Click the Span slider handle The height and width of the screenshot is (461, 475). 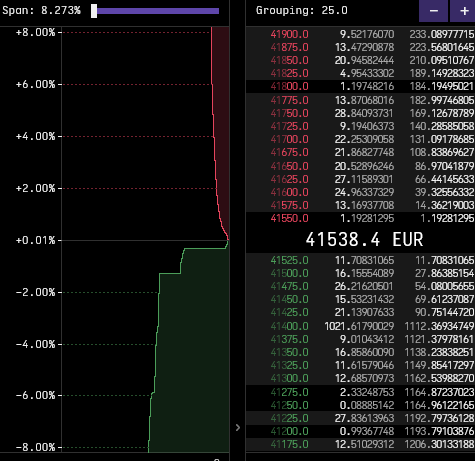click(94, 11)
